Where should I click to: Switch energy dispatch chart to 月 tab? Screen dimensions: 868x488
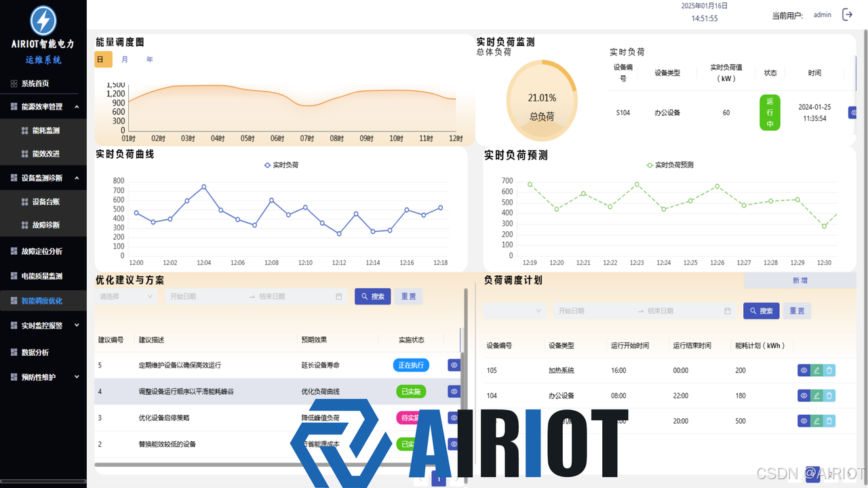[125, 60]
